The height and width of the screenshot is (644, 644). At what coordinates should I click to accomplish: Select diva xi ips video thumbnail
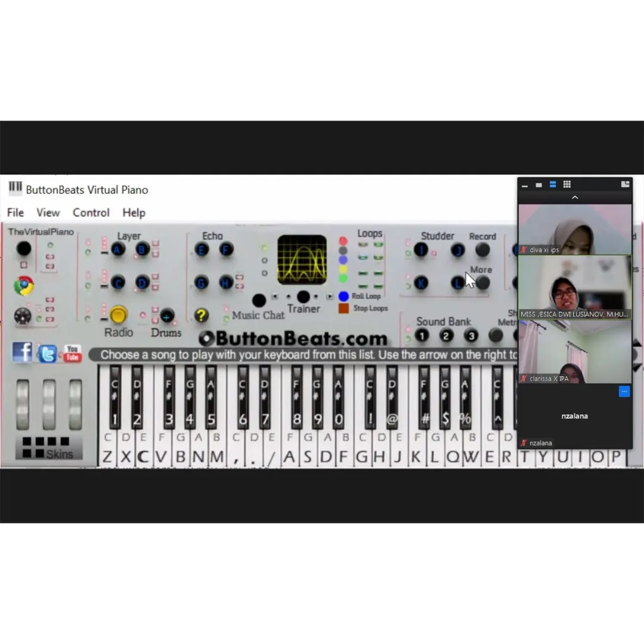(575, 230)
